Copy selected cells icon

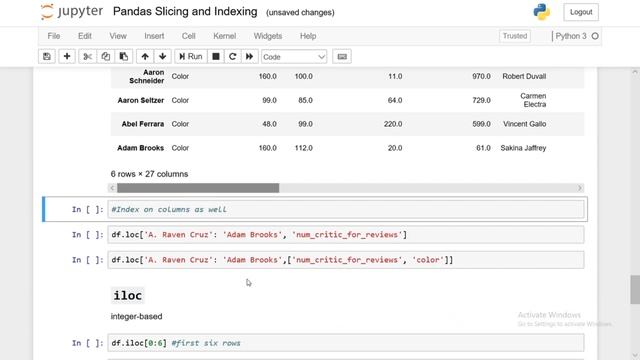pyautogui.click(x=105, y=57)
